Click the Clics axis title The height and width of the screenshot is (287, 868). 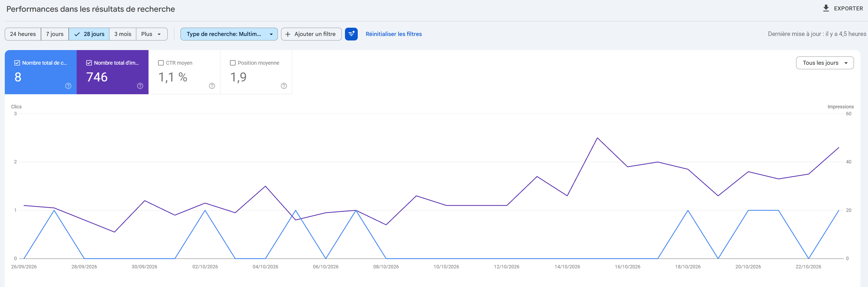[16, 107]
